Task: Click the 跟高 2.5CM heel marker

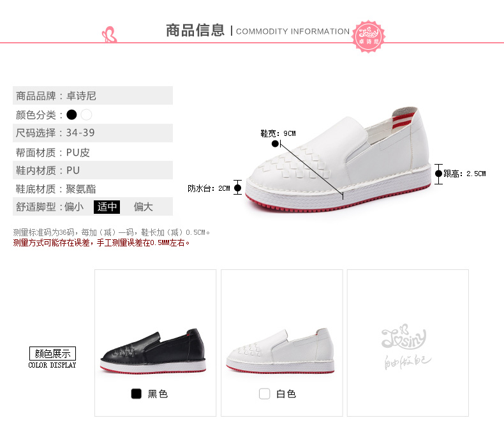Action: click(x=438, y=174)
